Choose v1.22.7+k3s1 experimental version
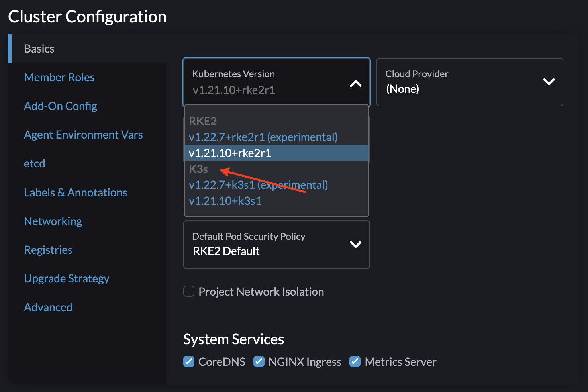The width and height of the screenshot is (588, 392). point(258,185)
